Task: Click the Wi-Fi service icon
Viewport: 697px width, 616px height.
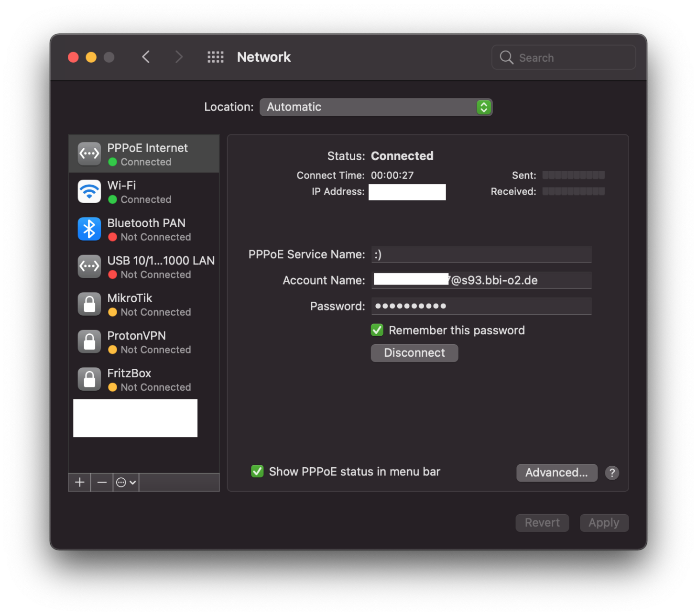Action: [89, 191]
